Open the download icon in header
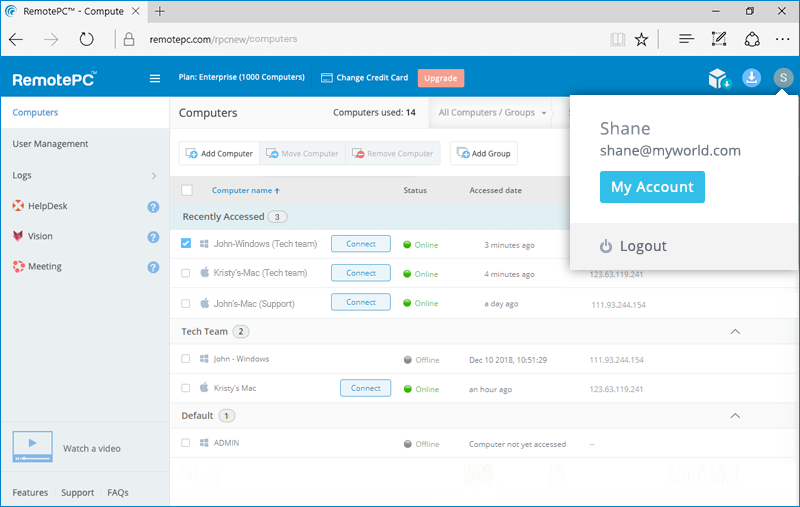This screenshot has width=800, height=507. 751,78
